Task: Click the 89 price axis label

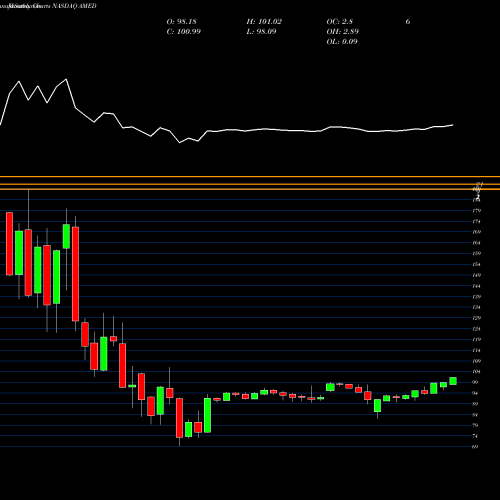Action: [x=475, y=404]
